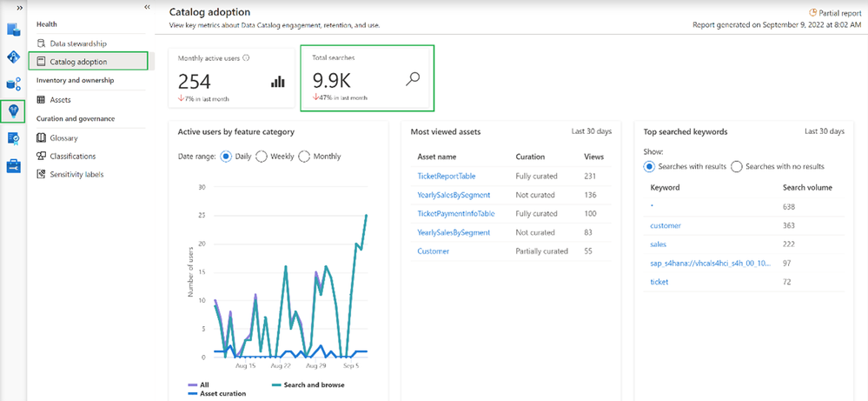The width and height of the screenshot is (868, 401).
Task: Click the Keyword column header
Action: point(665,187)
